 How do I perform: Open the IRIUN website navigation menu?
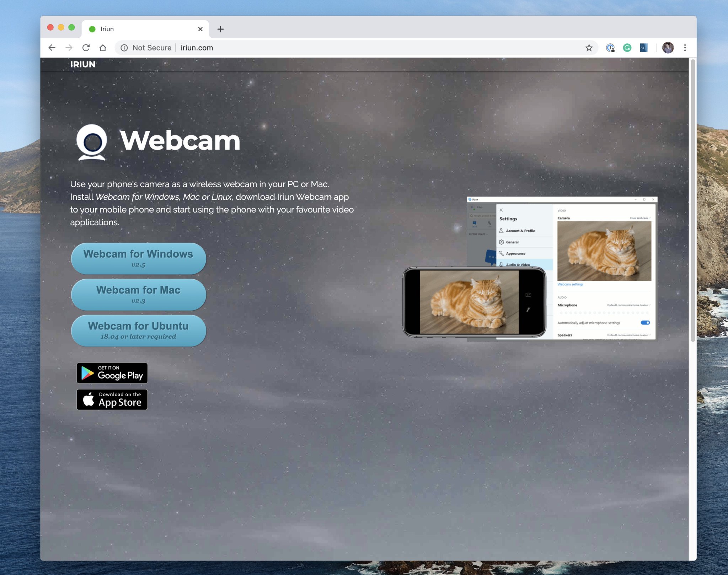click(83, 64)
